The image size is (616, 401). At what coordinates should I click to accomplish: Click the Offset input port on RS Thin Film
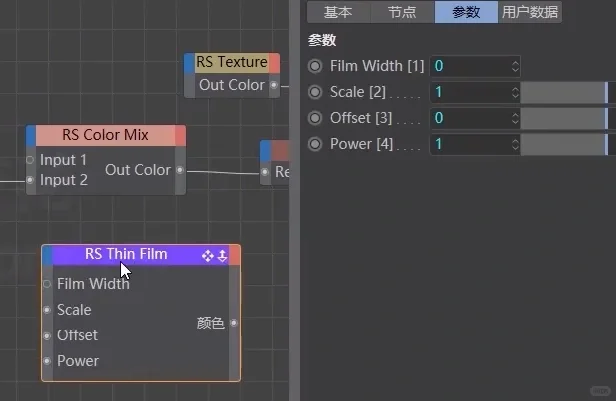(47, 336)
